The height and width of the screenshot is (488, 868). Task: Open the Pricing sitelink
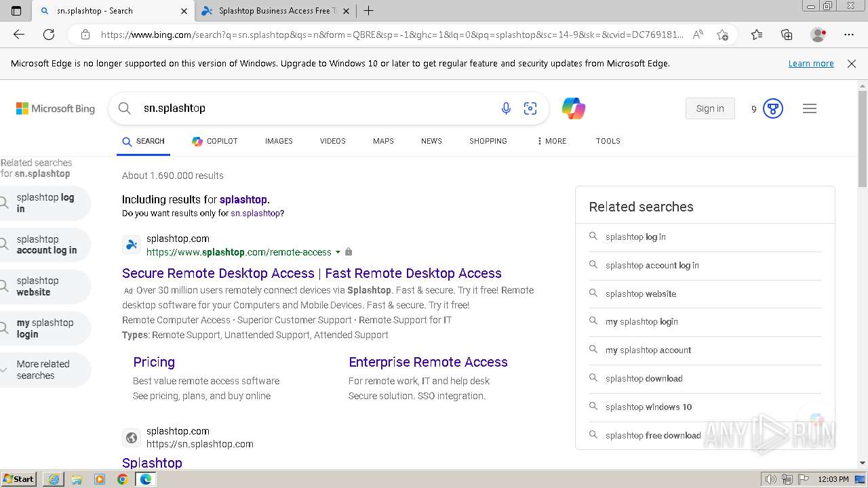point(154,362)
